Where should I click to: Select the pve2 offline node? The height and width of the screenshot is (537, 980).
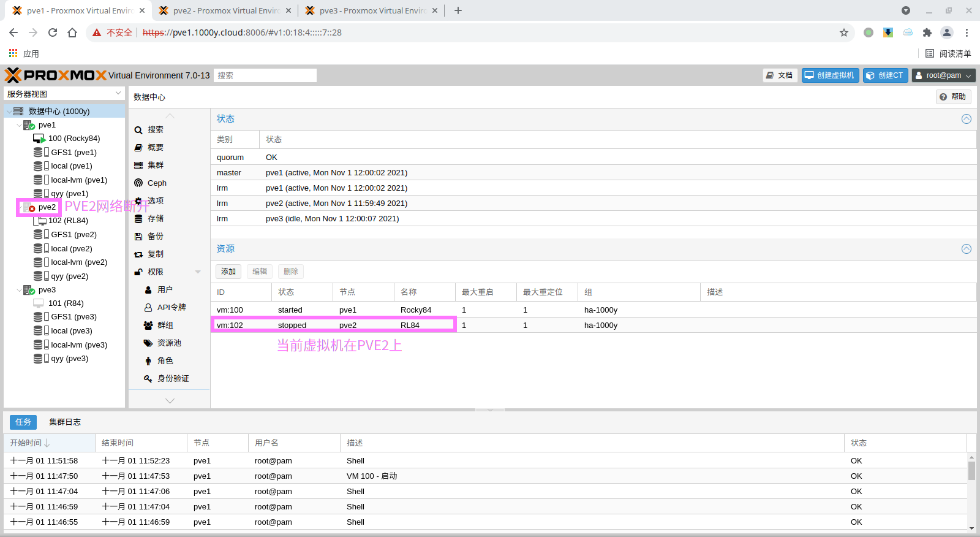(47, 207)
